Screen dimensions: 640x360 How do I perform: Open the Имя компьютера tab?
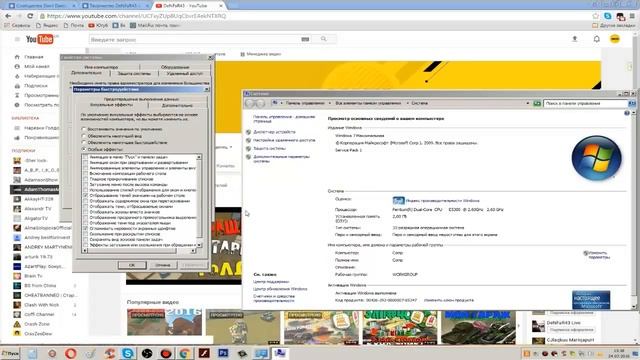coord(101,67)
